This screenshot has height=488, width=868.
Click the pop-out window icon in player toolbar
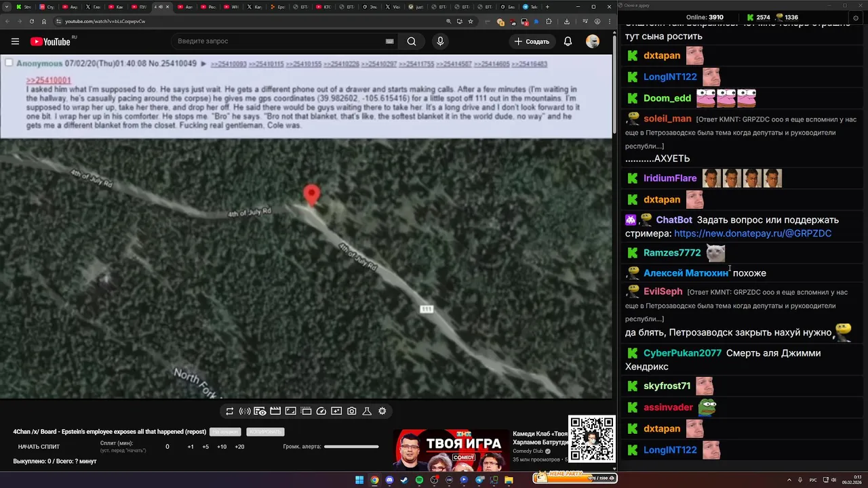coord(306,411)
